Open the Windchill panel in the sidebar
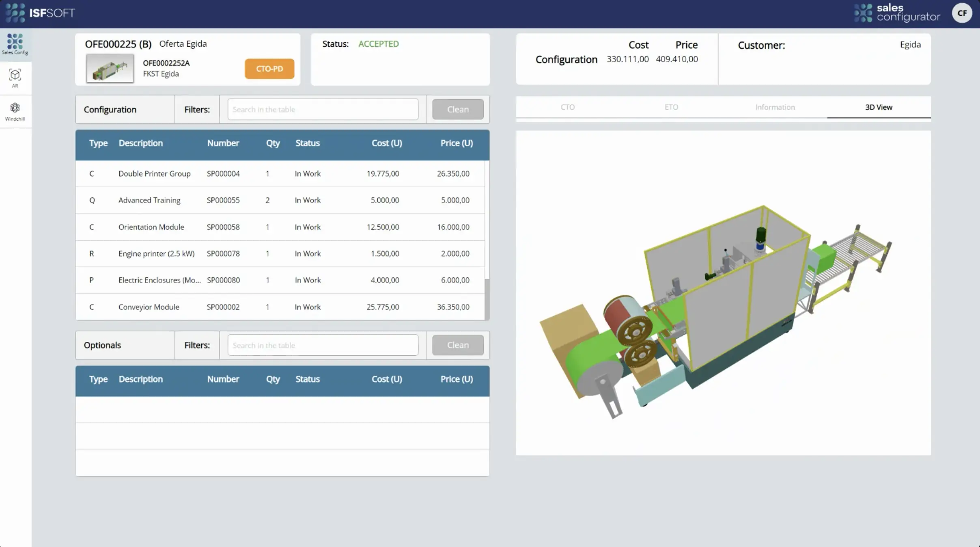This screenshot has height=547, width=980. 15,111
